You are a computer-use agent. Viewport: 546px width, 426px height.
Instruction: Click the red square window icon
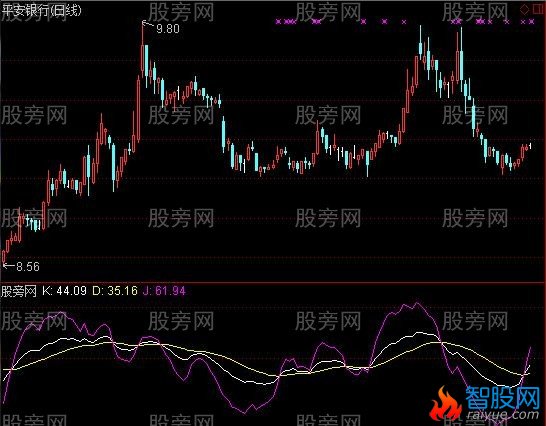tap(539, 9)
